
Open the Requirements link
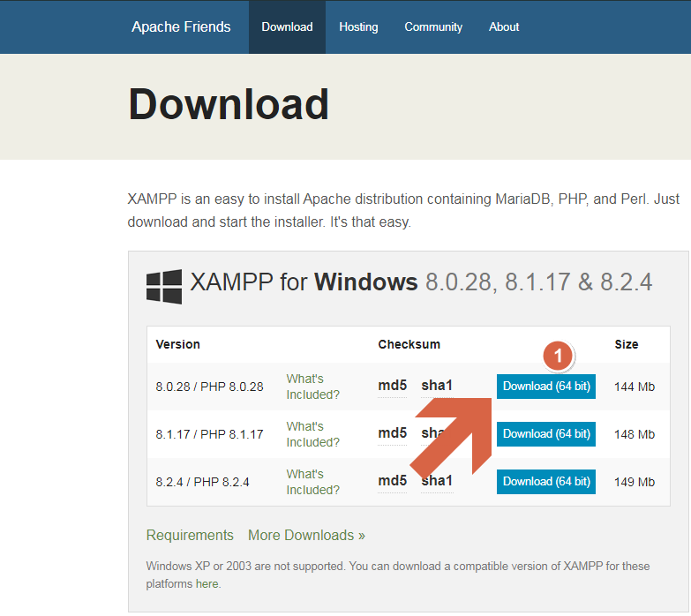[x=190, y=535]
